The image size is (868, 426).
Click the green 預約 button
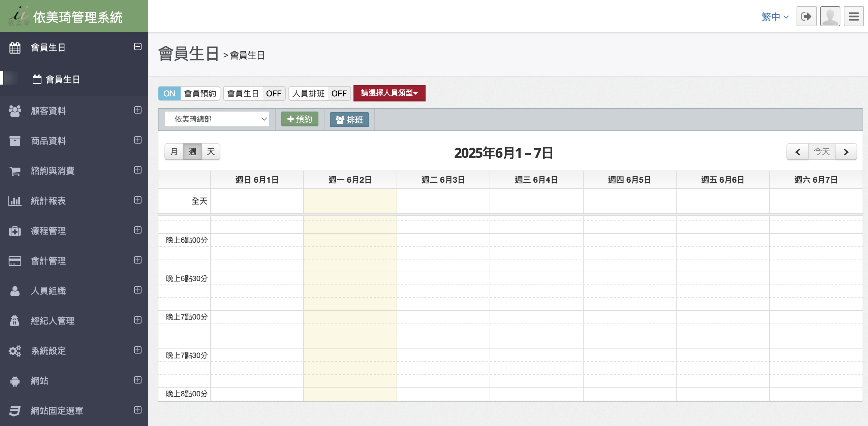click(x=300, y=119)
